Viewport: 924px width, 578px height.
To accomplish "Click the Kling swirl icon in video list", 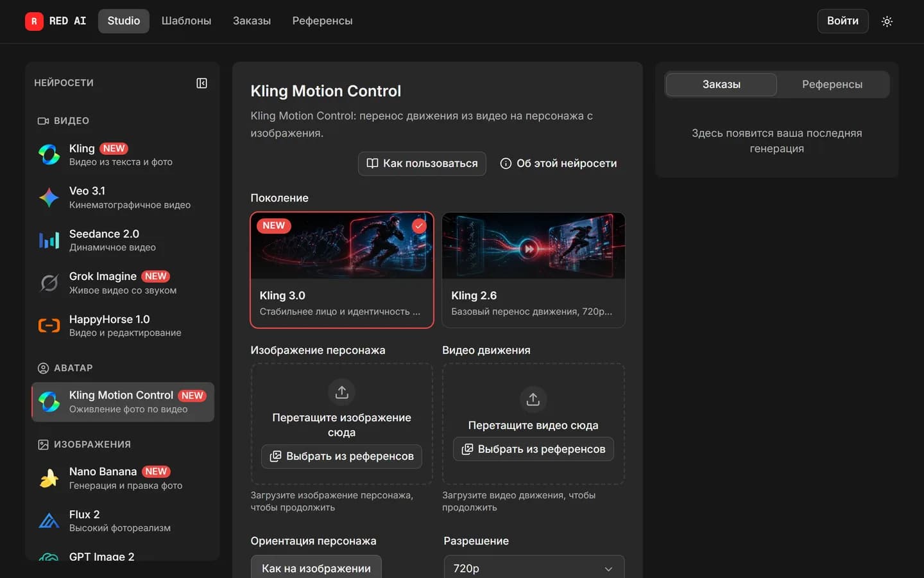I will pos(49,155).
